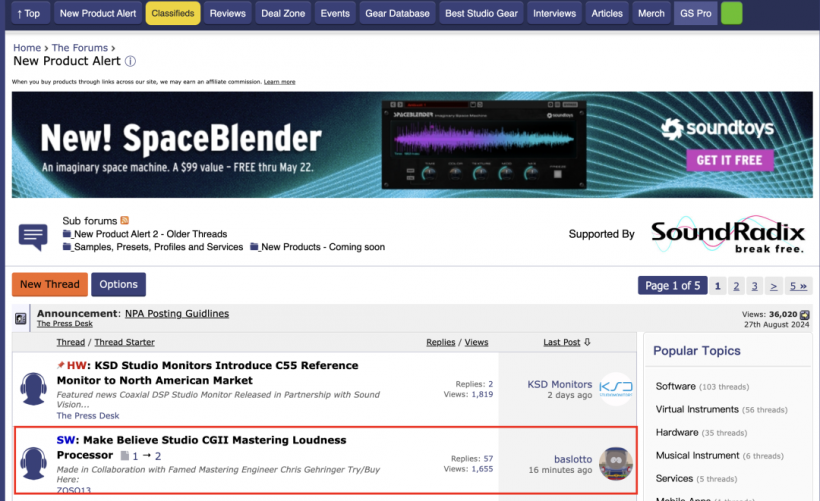Viewport: 820px width, 501px height.
Task: Open the Gear Database nav item
Action: click(397, 13)
